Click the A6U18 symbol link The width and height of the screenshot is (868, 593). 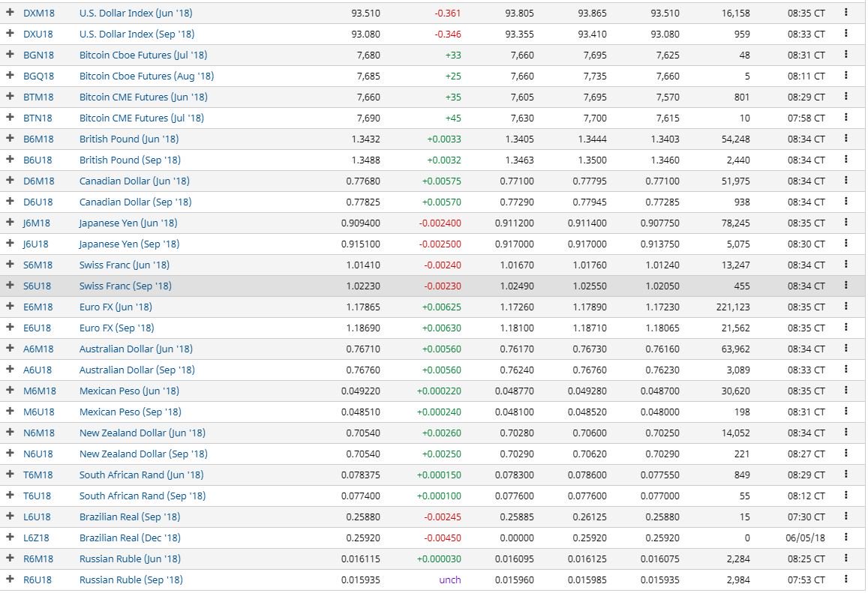tap(38, 370)
